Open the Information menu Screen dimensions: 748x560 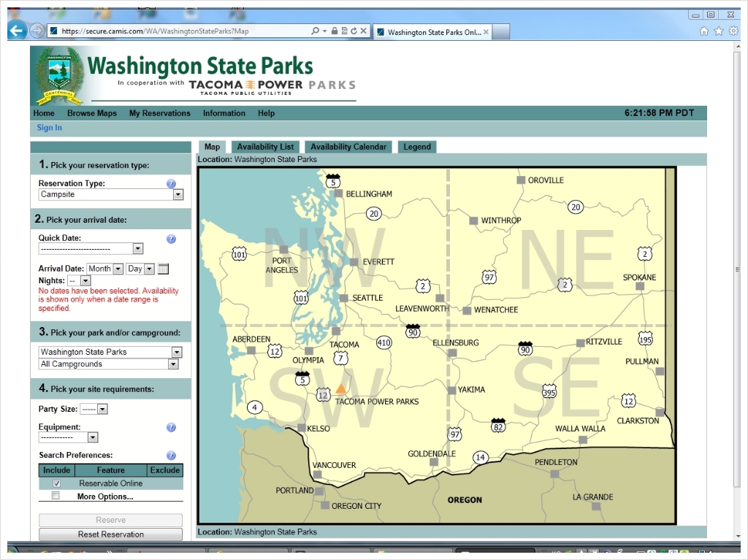click(224, 113)
